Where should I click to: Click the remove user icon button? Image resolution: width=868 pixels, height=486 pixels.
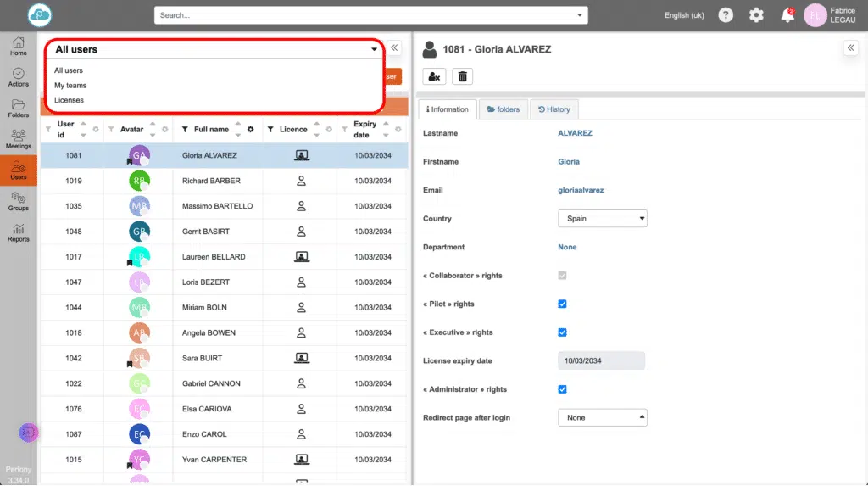[434, 76]
